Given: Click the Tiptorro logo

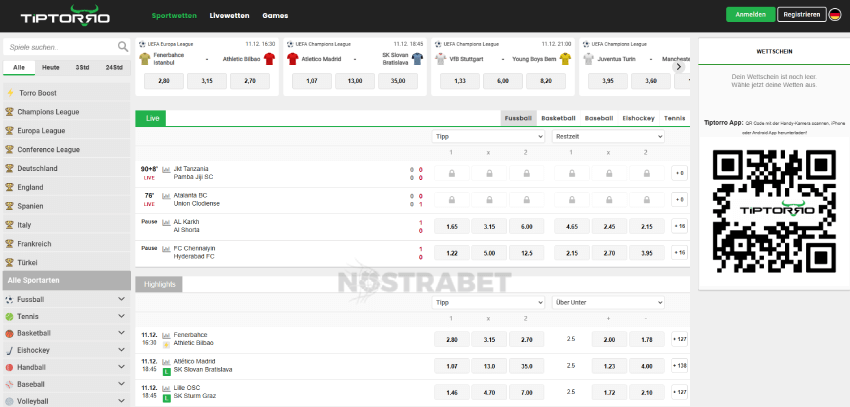Looking at the screenshot, I should coord(65,15).
